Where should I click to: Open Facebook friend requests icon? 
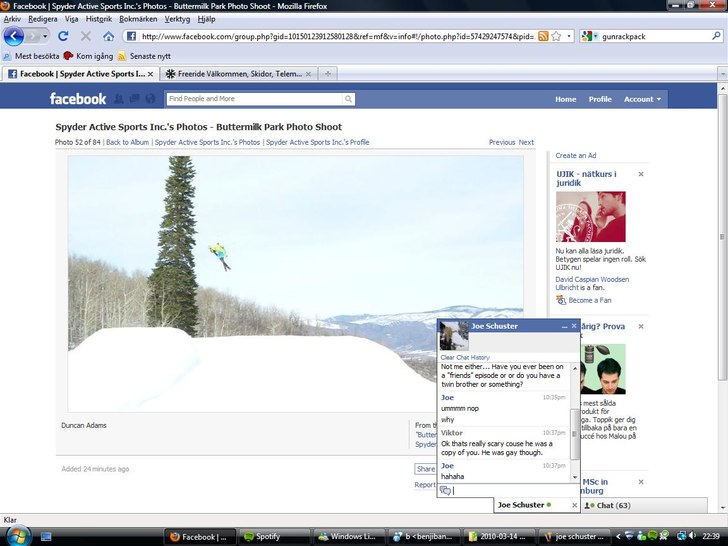(119, 99)
